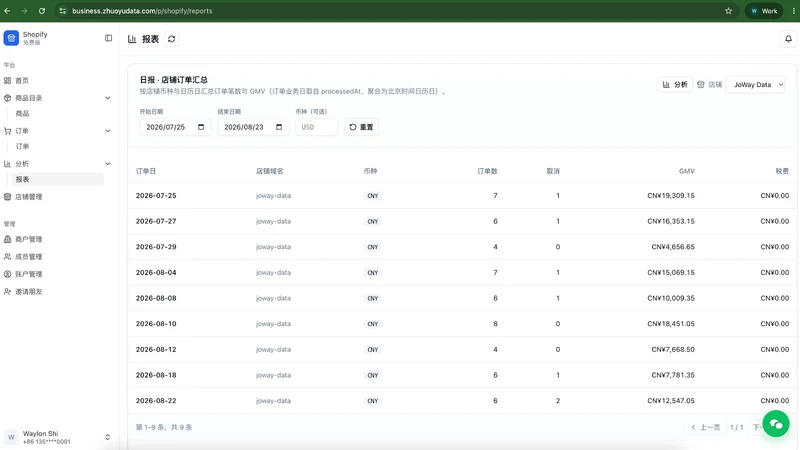Click CNY badge in 2026-08-12 row
800x450 pixels.
(373, 350)
